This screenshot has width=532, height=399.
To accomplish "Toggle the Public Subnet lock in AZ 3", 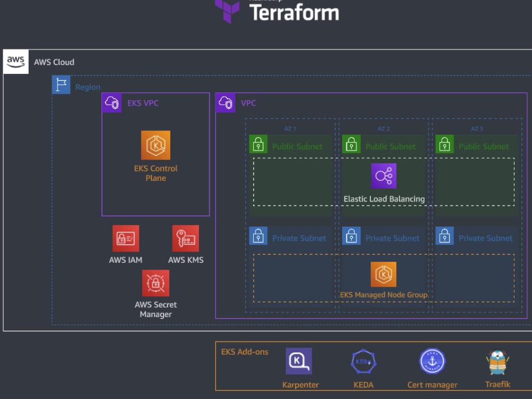I will pyautogui.click(x=444, y=144).
